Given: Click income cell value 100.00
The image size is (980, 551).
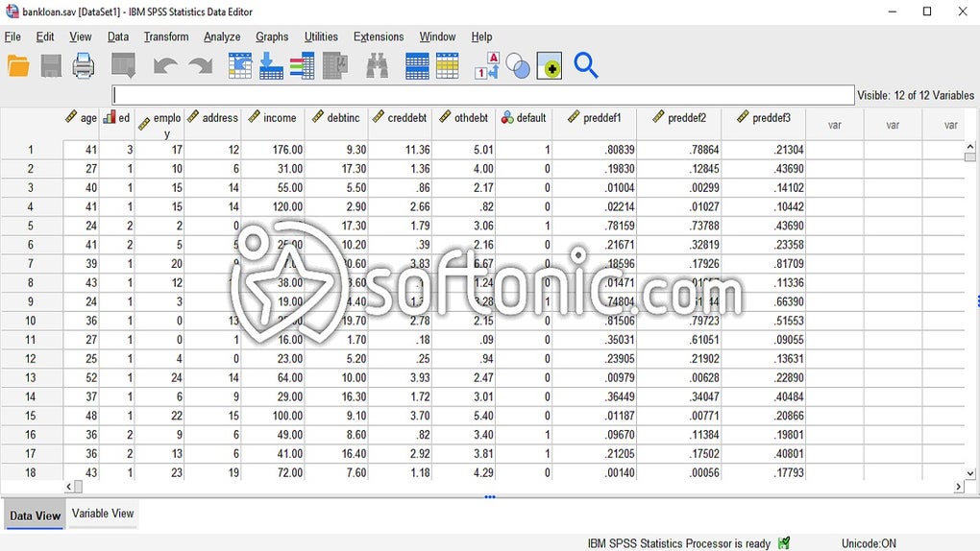Looking at the screenshot, I should (x=273, y=416).
